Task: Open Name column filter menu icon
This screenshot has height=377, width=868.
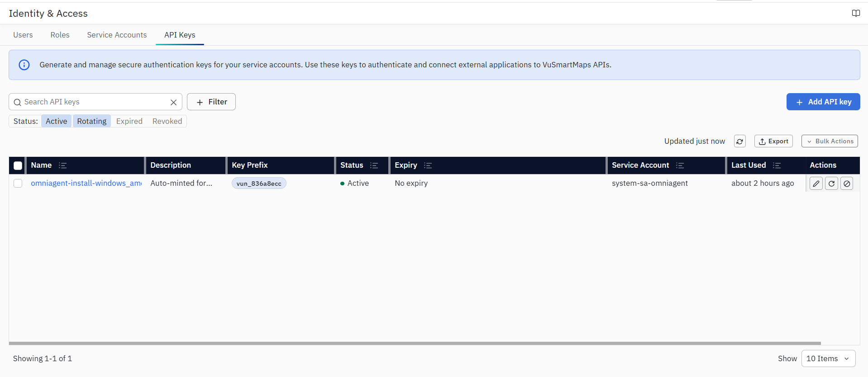Action: click(63, 165)
